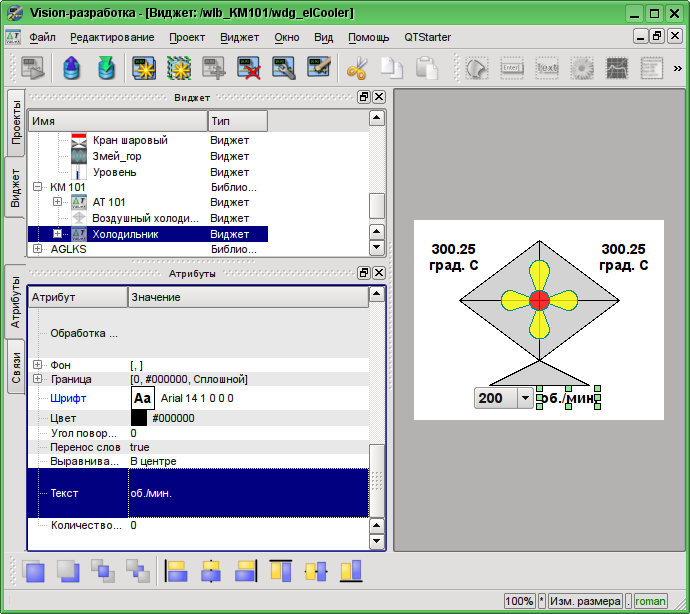Click the Text primitive widget toolbar icon
The width and height of the screenshot is (690, 614).
pyautogui.click(x=547, y=69)
